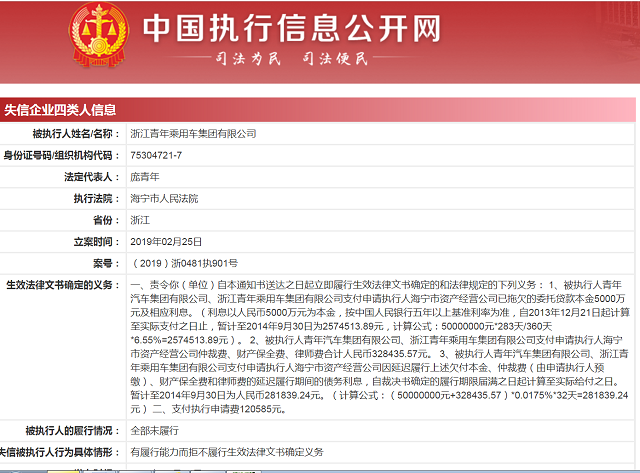Select the fulfillment status 全部未履行
The width and height of the screenshot is (640, 473).
pyautogui.click(x=154, y=431)
